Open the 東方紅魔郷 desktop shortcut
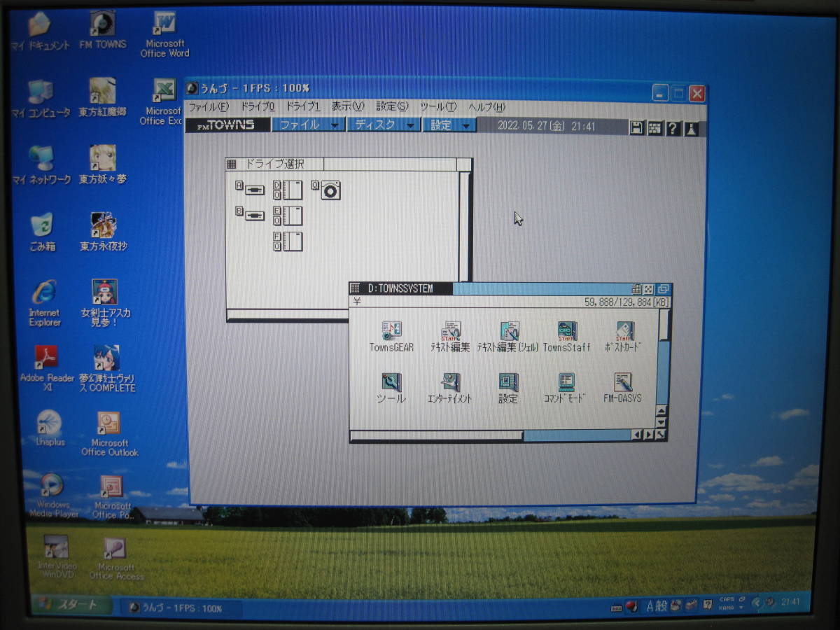 103,97
